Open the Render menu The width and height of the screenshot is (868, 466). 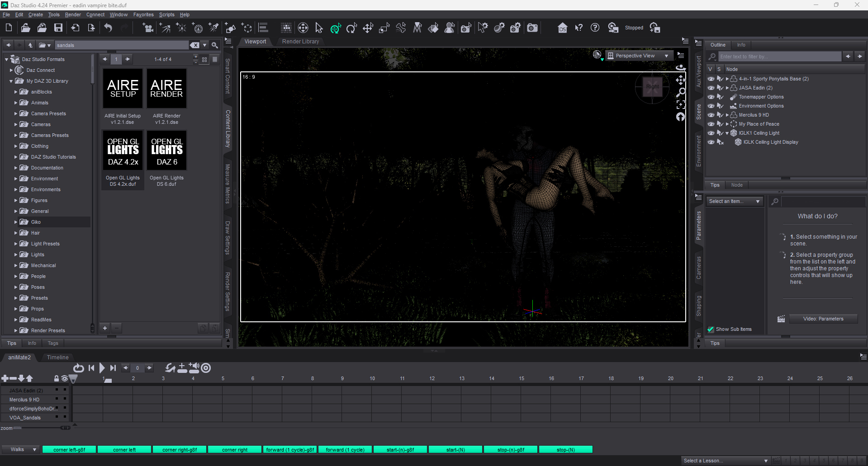73,14
